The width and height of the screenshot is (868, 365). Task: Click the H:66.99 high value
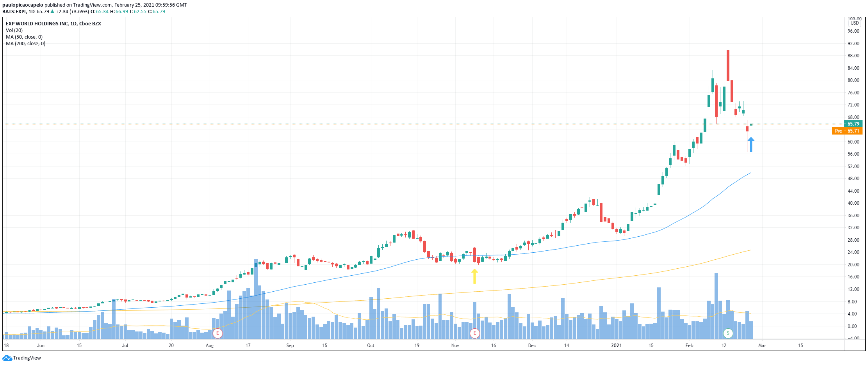(119, 12)
